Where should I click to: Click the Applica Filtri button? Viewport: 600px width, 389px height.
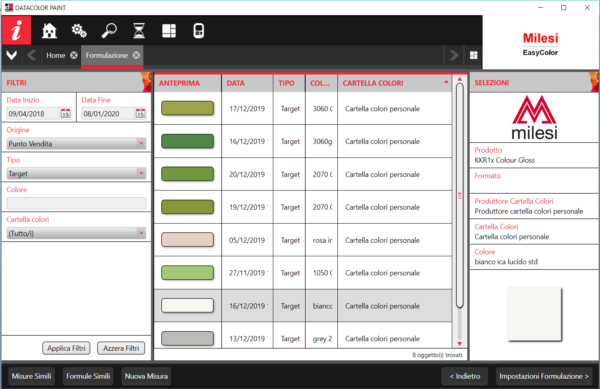pos(66,348)
